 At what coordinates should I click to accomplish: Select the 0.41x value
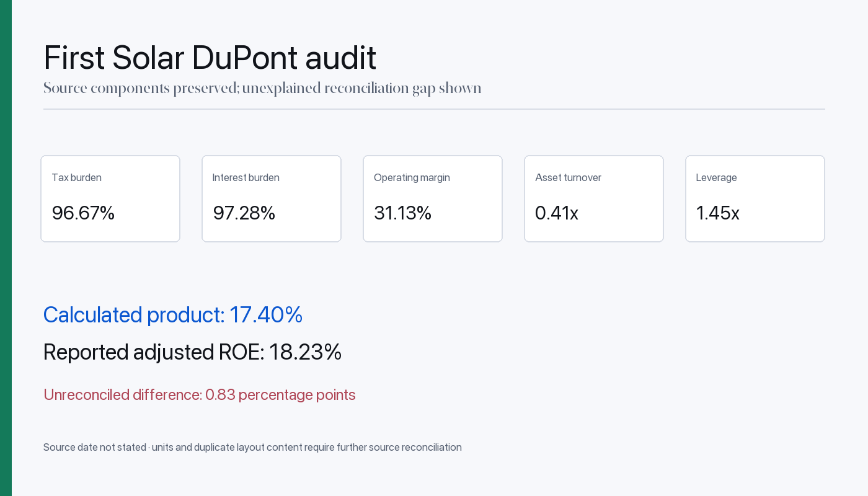coord(557,213)
